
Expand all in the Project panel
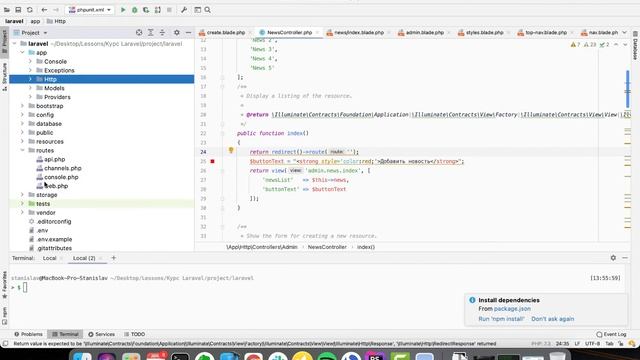tap(151, 32)
